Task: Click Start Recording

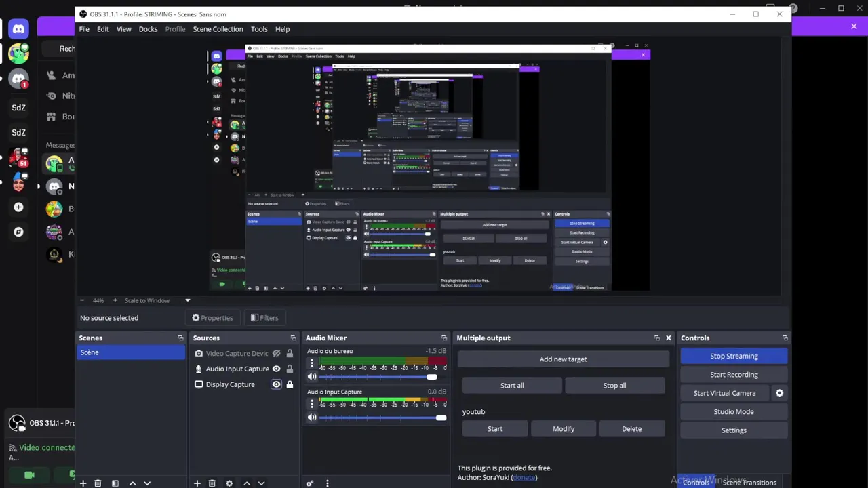Action: tap(734, 374)
